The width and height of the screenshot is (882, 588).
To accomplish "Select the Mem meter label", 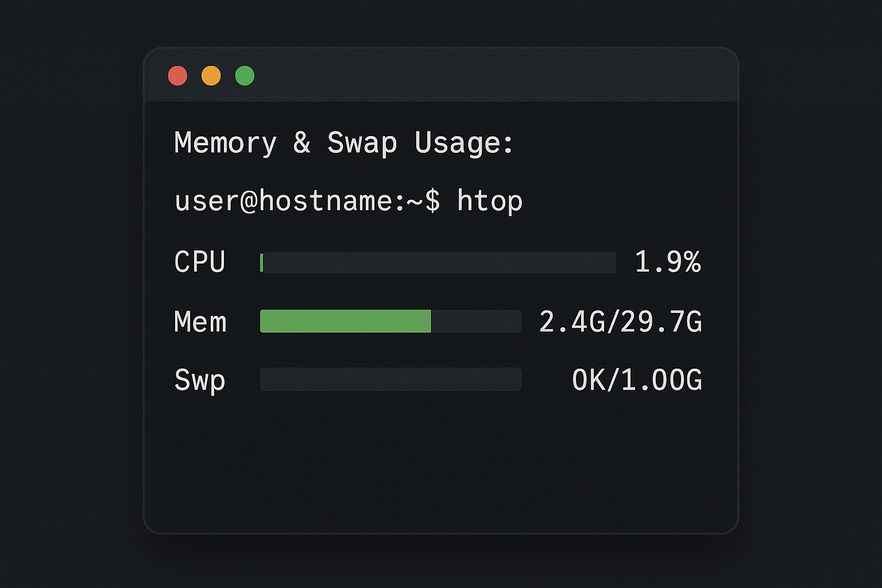I will click(x=200, y=322).
